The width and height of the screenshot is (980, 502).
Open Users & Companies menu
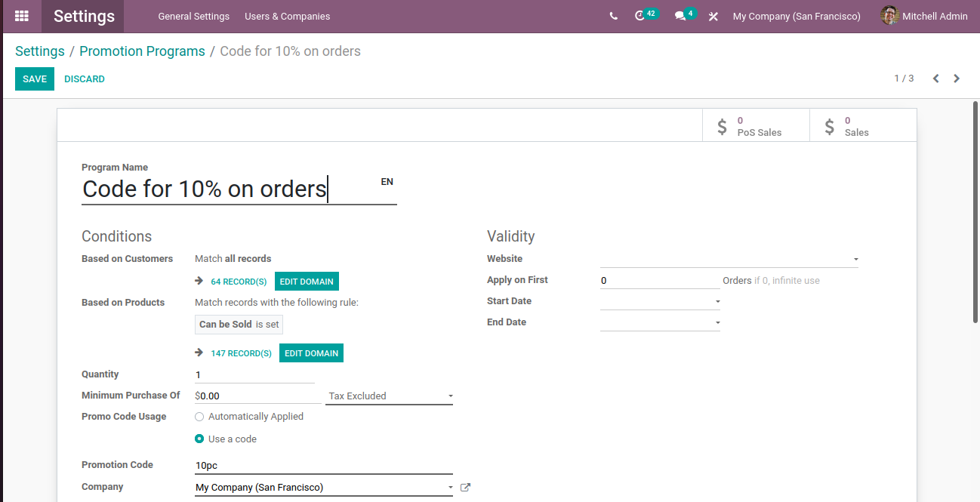click(x=287, y=16)
